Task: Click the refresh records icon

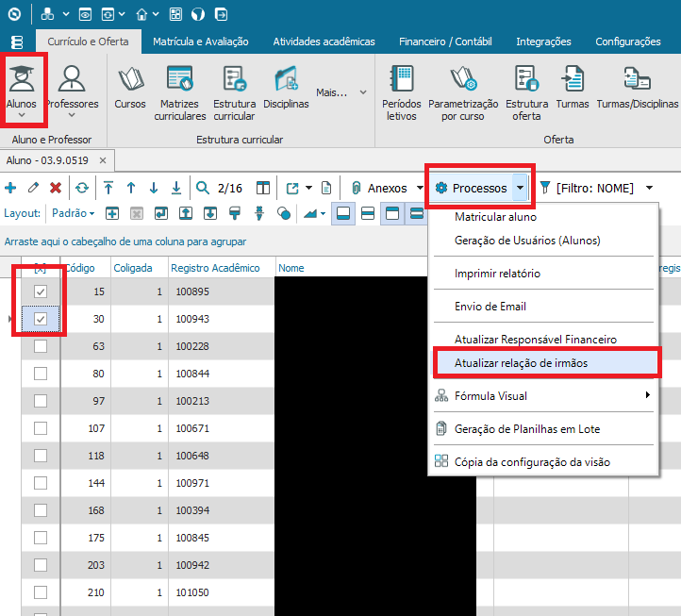Action: pyautogui.click(x=82, y=188)
